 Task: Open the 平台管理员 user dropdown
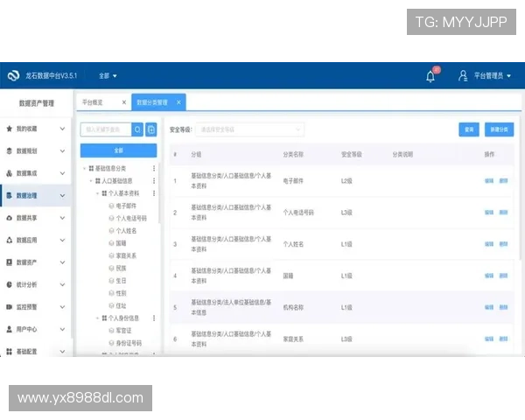(492, 76)
